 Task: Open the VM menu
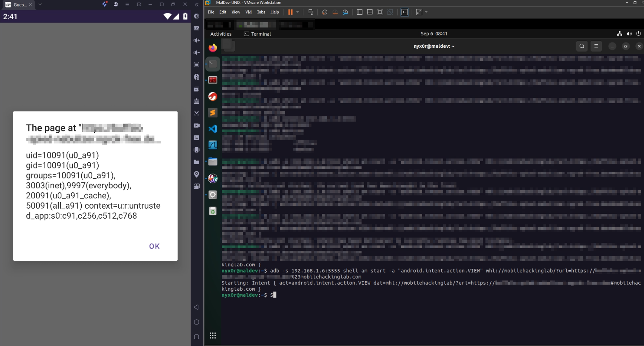tap(249, 12)
